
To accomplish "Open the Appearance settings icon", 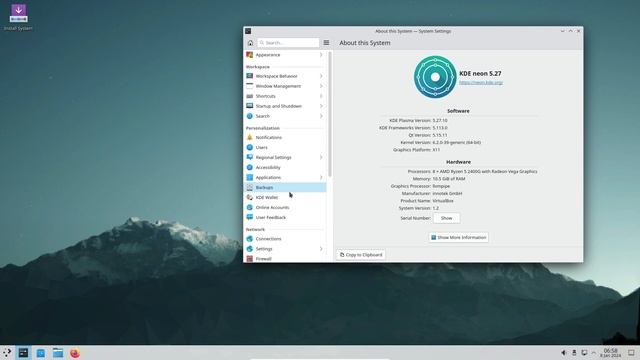I will coord(250,55).
